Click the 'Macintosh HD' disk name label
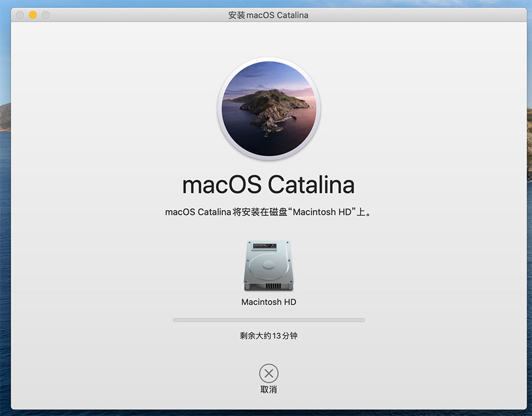532x416 pixels. [x=268, y=302]
